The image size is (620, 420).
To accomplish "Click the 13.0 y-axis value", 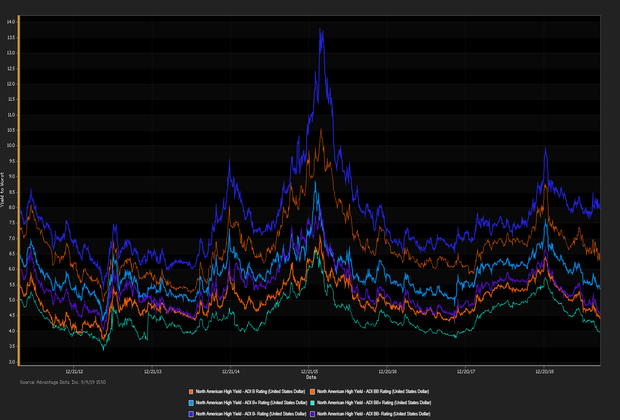I will click(11, 53).
